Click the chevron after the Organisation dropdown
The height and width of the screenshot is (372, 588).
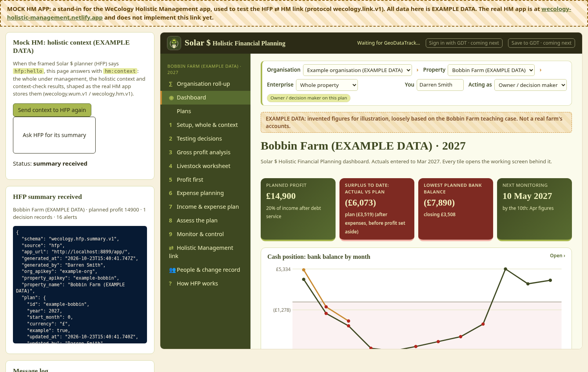[x=417, y=70]
